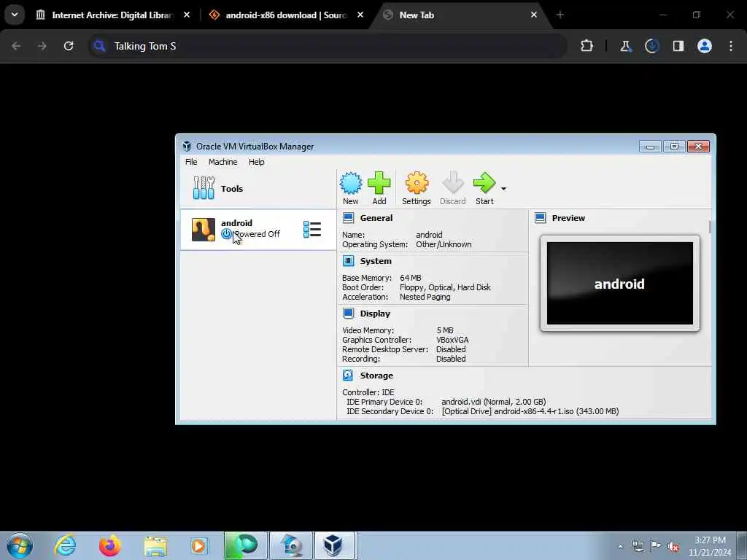
Task: Click the System section chip icon
Action: pos(348,261)
